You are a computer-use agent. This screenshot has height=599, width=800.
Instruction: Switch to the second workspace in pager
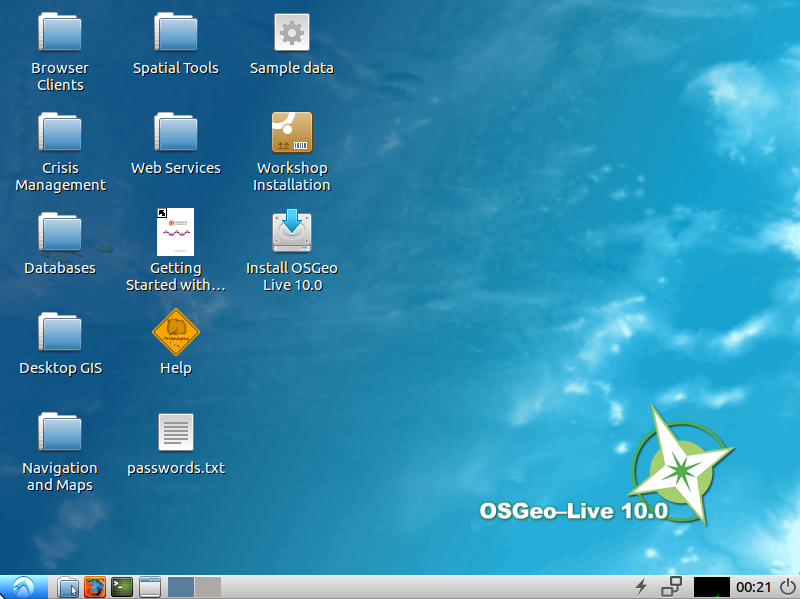pyautogui.click(x=207, y=587)
